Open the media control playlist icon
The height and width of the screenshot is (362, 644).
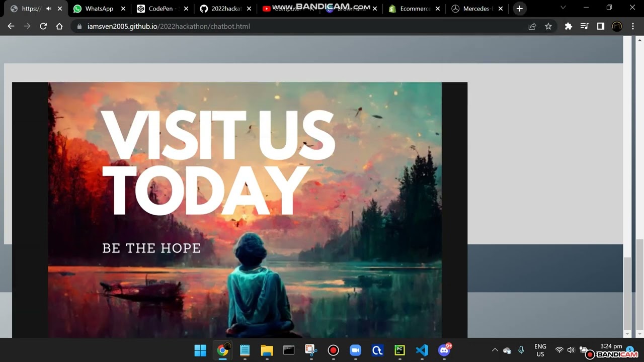(584, 26)
